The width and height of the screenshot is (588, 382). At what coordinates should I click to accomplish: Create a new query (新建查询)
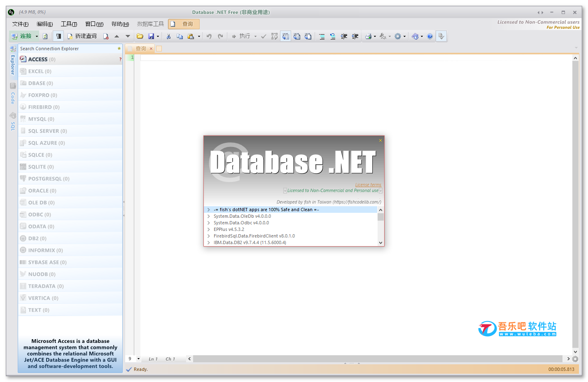tap(82, 36)
